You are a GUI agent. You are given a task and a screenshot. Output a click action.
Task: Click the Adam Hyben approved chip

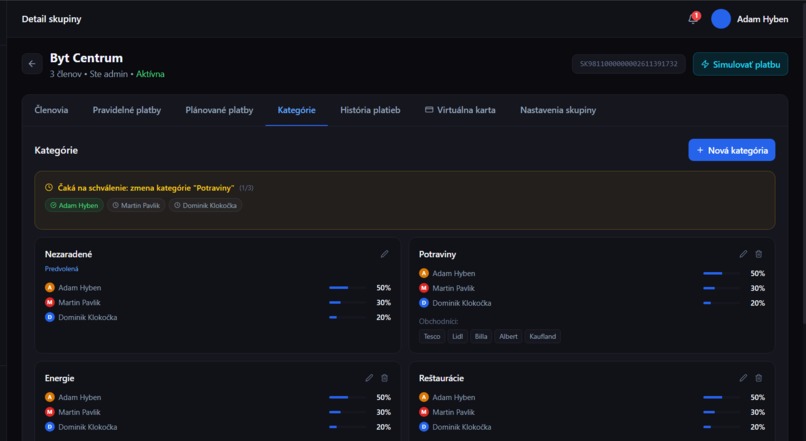click(74, 205)
